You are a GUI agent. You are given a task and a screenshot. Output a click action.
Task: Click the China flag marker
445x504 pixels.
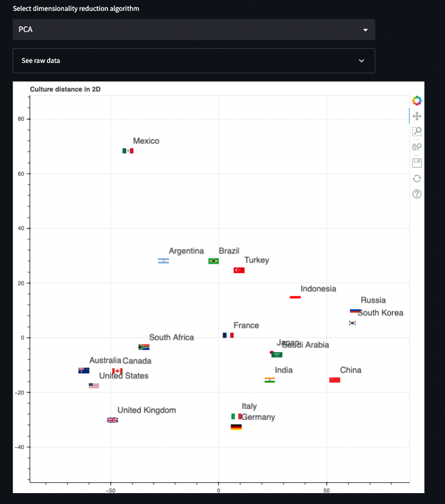click(x=334, y=379)
